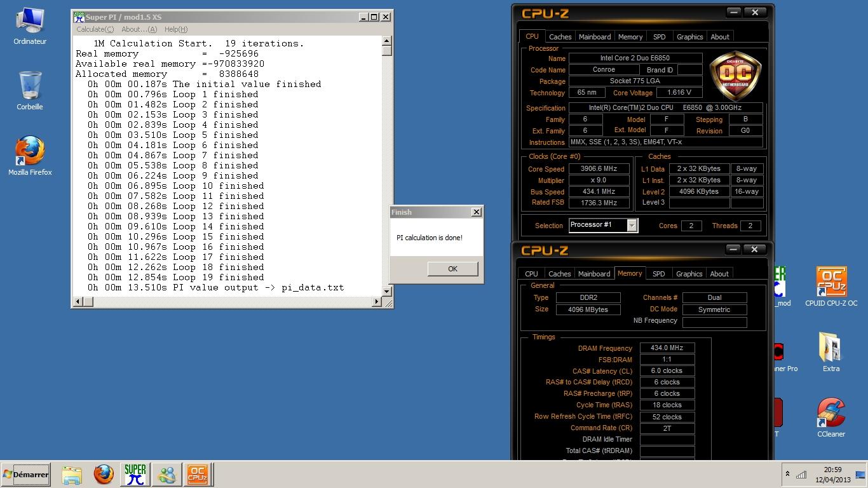Image resolution: width=868 pixels, height=488 pixels.
Task: Select Mainboard tab in lower CPU-Z window
Action: pos(594,274)
